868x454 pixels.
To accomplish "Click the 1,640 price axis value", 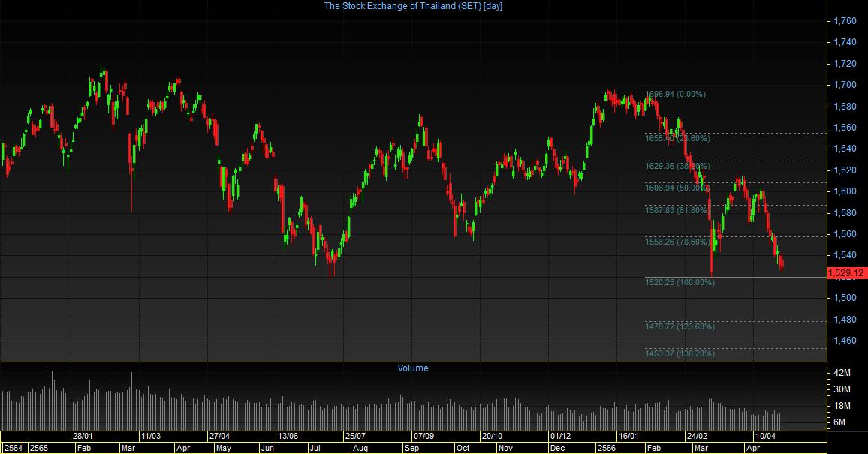I will [845, 149].
